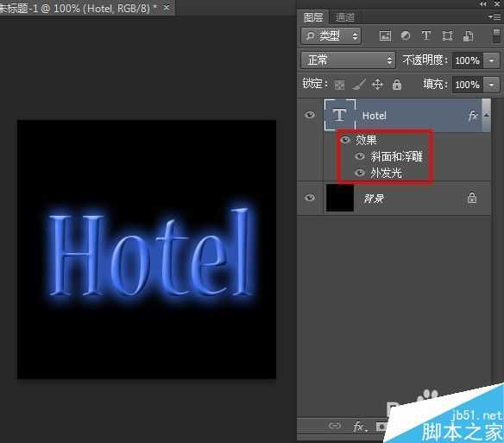
Task: Select the Hotel layer thumbnail
Action: click(340, 115)
